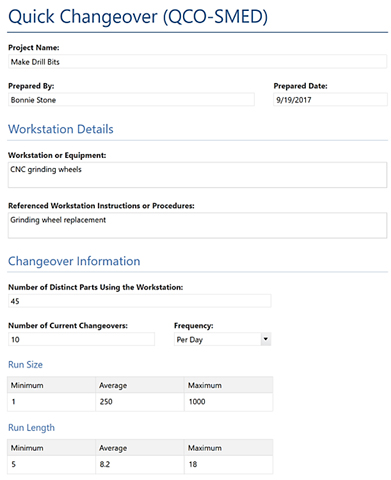Click the Prepared By field showing Bonnie Stone
This screenshot has height=480, width=391.
131,100
